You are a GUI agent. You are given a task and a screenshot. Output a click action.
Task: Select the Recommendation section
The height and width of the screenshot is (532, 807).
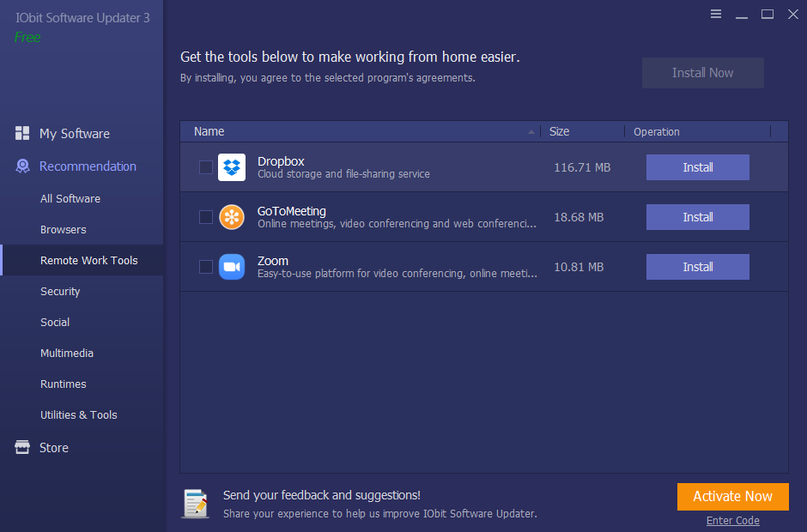(x=88, y=166)
